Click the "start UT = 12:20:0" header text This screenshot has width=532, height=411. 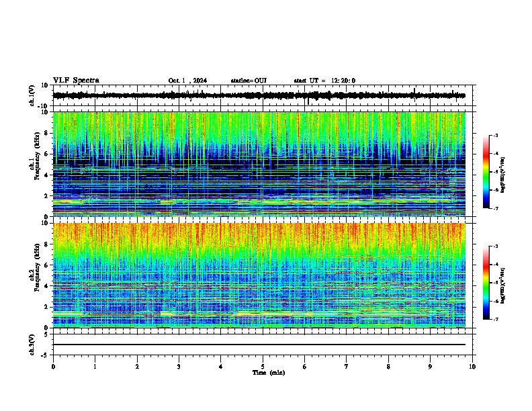click(324, 81)
